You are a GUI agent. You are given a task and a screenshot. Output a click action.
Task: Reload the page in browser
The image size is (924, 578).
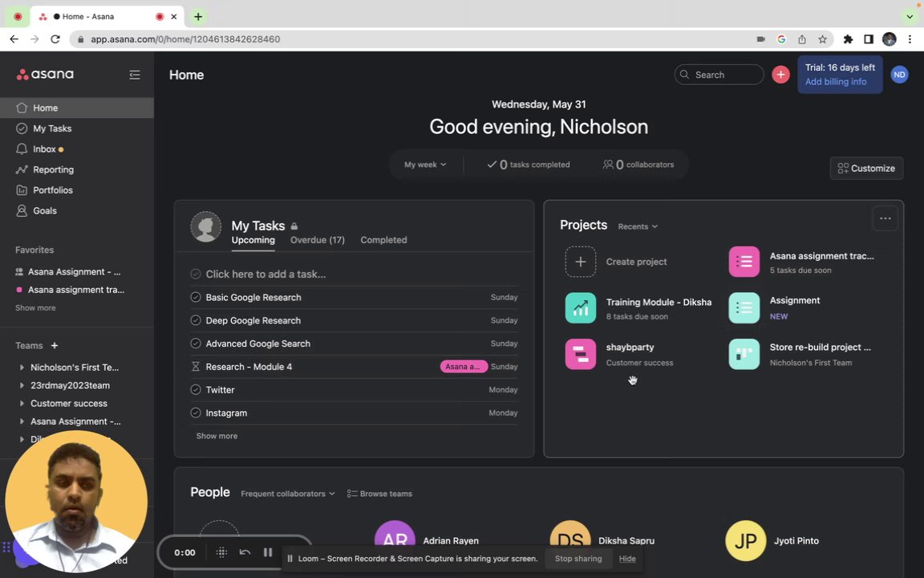pos(55,39)
